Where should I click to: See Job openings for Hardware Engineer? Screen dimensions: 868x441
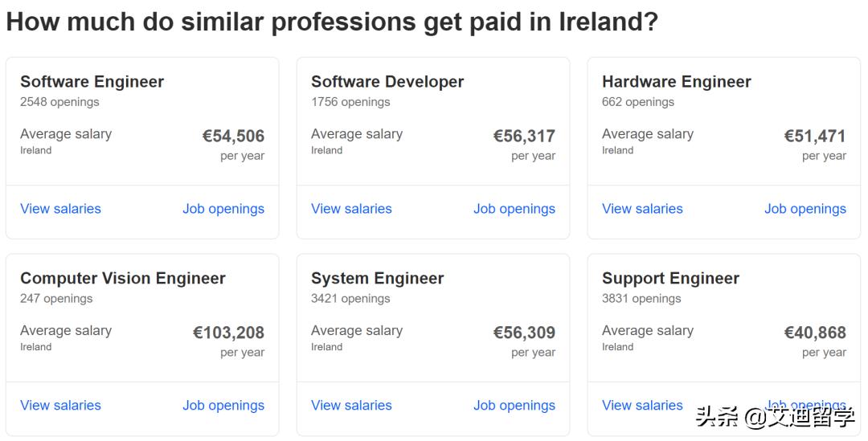805,209
